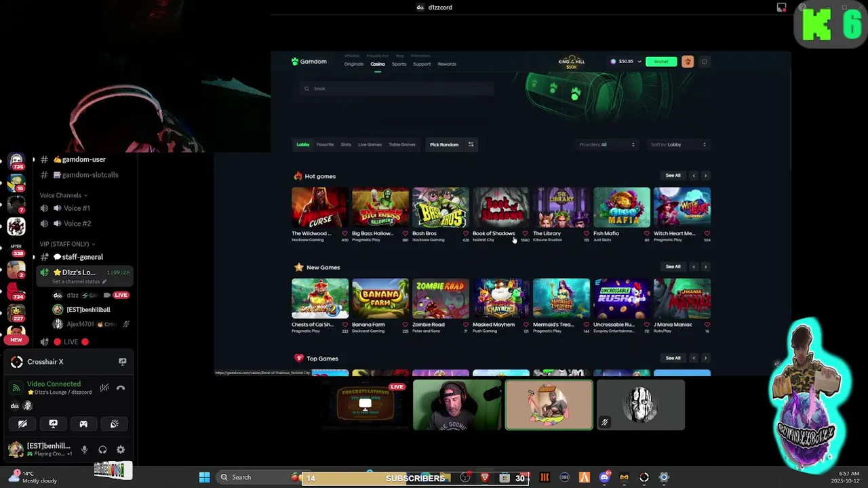Click See All for Top Games

(673, 358)
